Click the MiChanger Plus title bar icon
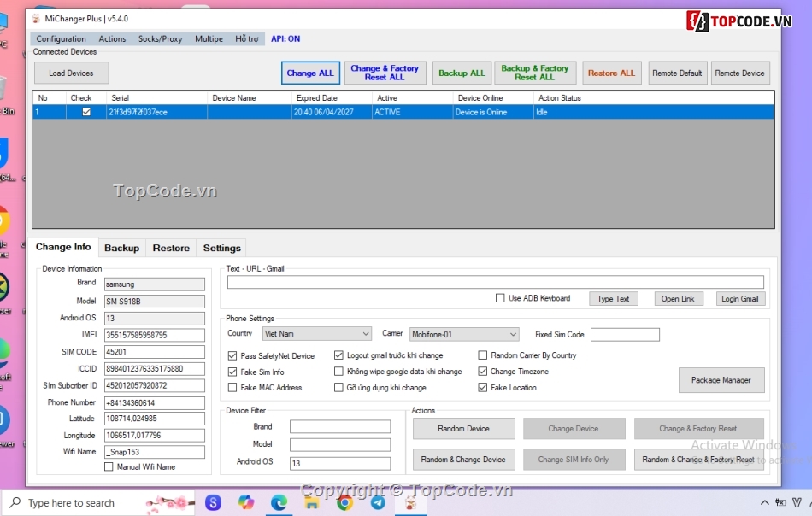This screenshot has height=516, width=812. [36, 18]
